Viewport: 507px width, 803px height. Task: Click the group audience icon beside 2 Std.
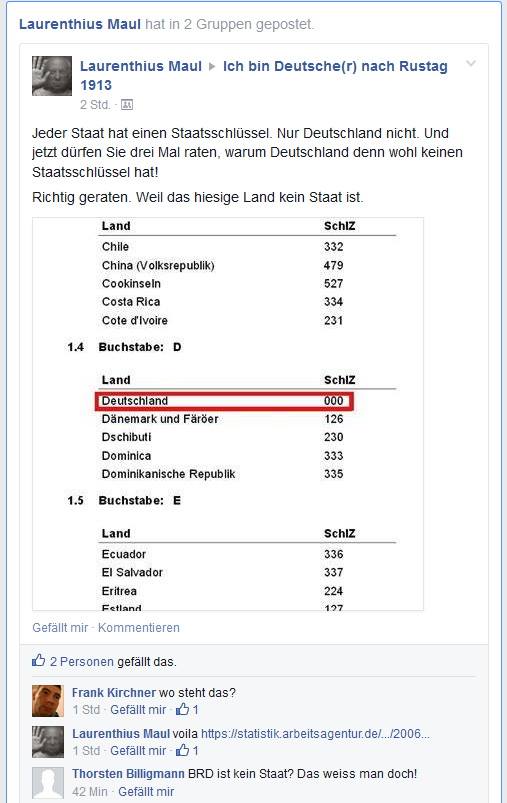[126, 104]
